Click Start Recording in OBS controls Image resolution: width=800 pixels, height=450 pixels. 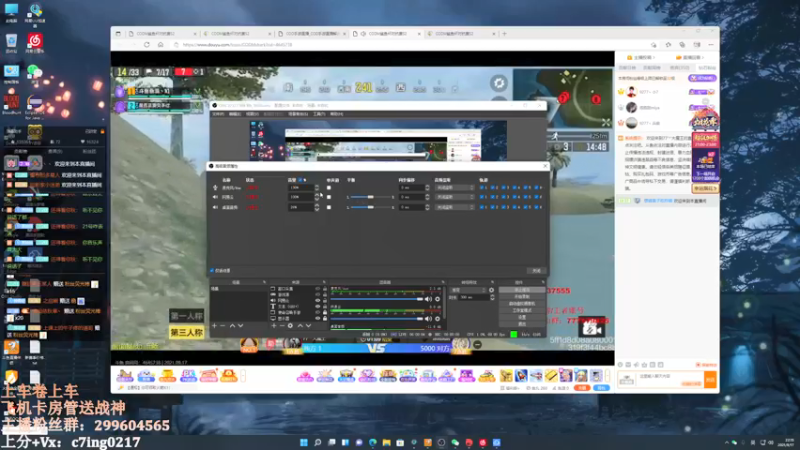(521, 296)
